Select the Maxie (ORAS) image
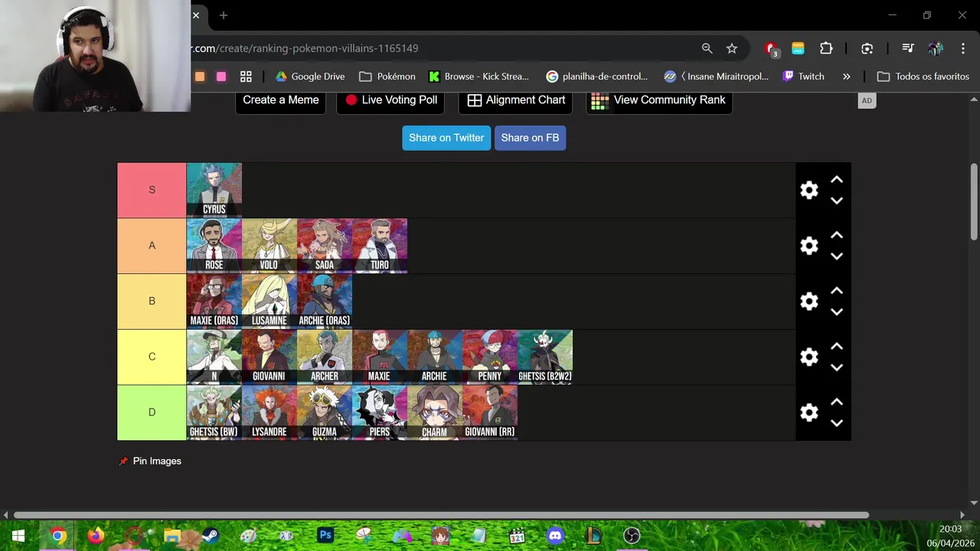 click(x=214, y=302)
